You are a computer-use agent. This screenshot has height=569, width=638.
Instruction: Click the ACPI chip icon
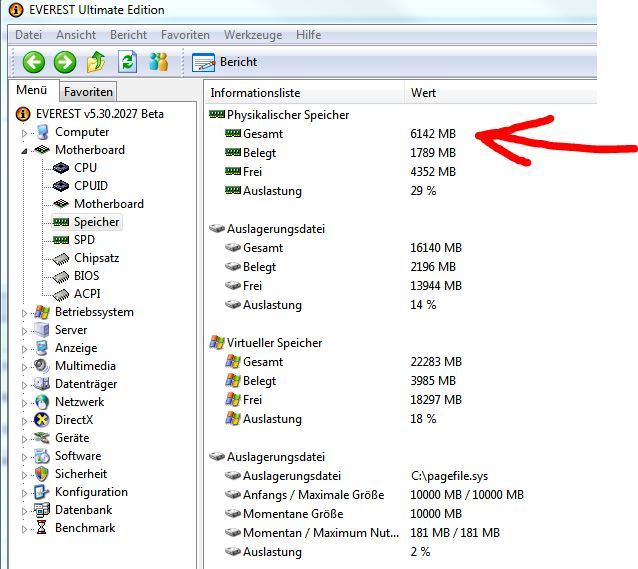click(61, 294)
